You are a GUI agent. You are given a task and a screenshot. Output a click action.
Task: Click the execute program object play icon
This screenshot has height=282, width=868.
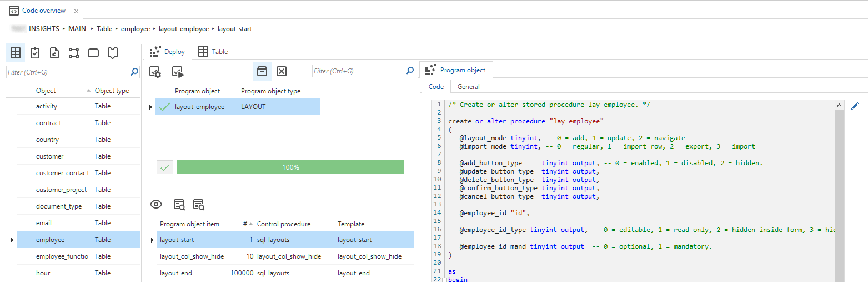tap(178, 71)
